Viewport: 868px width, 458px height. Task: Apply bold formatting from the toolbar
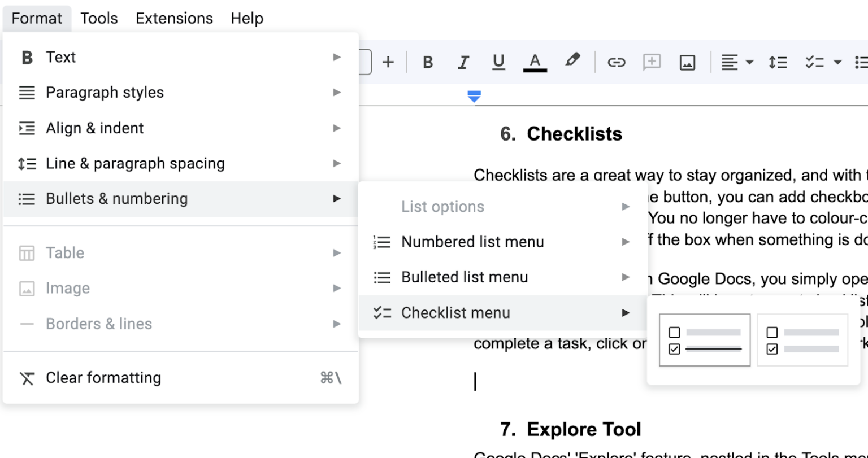[428, 62]
